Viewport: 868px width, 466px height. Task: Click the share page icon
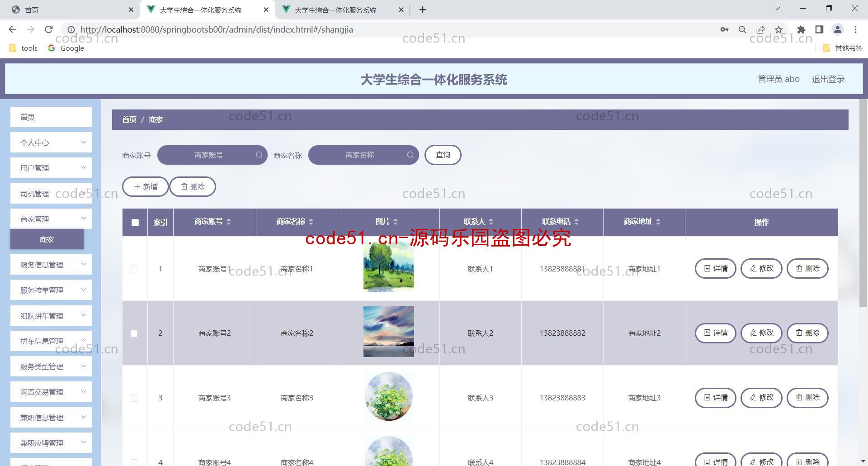760,29
